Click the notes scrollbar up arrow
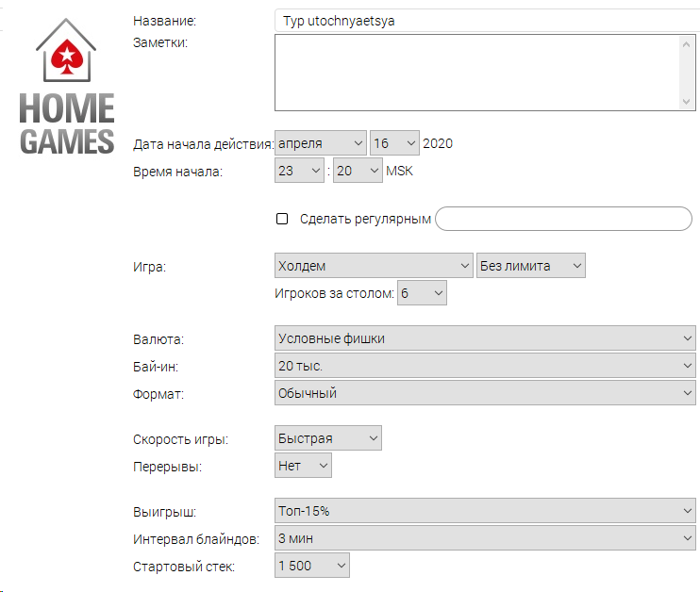Viewport: 700px width, 592px height. click(686, 44)
